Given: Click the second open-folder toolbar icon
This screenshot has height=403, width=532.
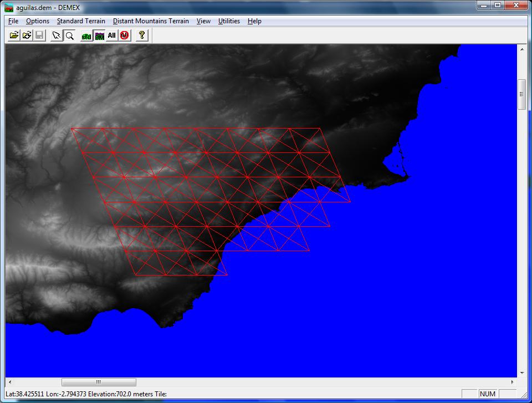Looking at the screenshot, I should [27, 35].
